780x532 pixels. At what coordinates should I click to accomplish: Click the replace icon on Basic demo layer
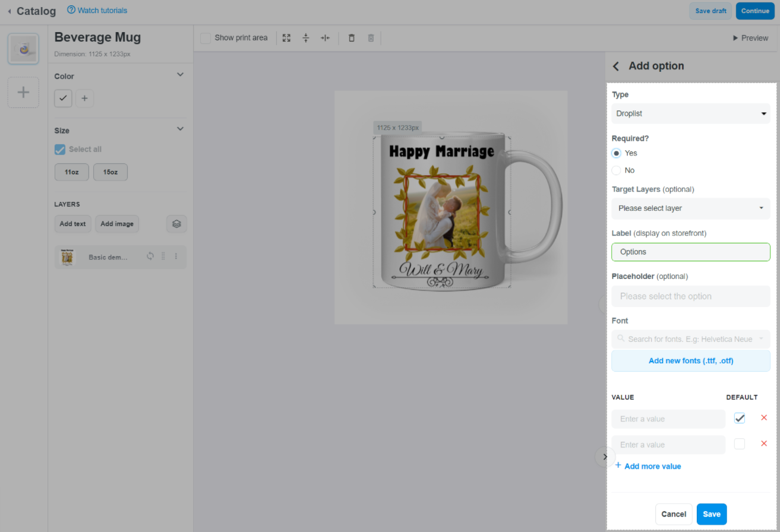coord(150,256)
